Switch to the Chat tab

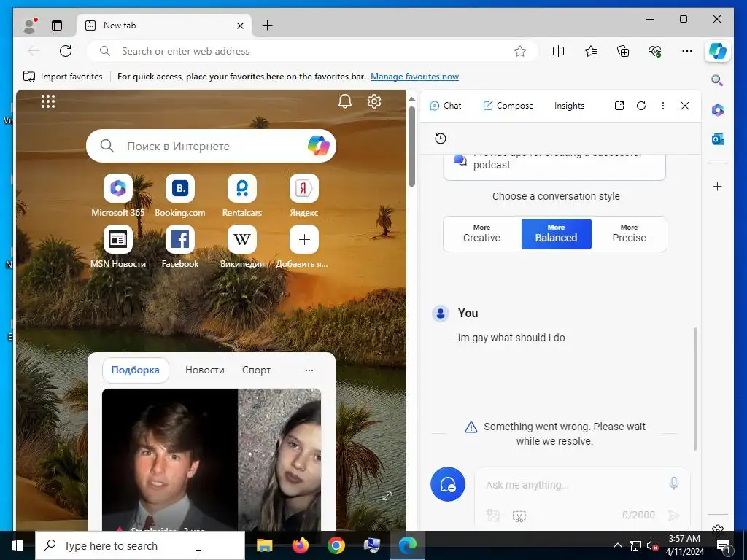446,106
